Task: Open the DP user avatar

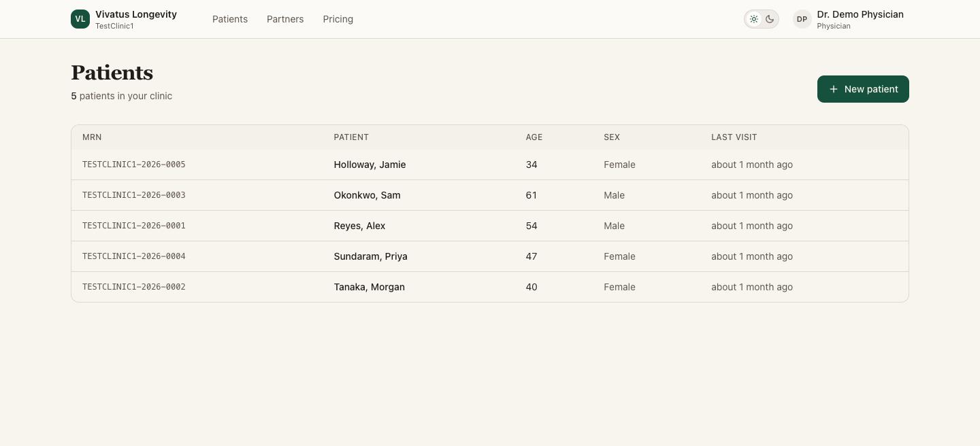Action: pyautogui.click(x=802, y=19)
